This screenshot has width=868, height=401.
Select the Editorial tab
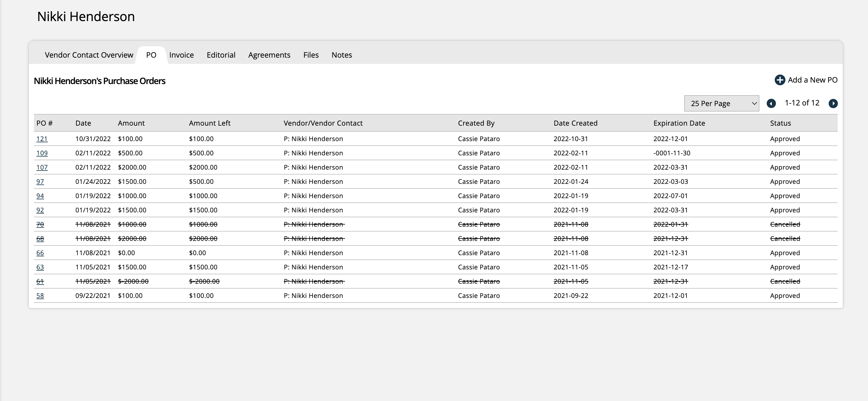coord(221,55)
